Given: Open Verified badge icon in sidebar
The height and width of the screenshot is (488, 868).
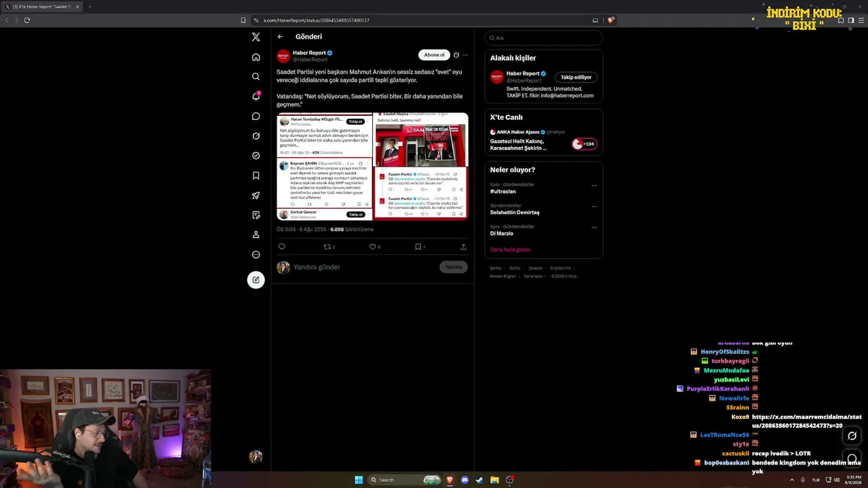Looking at the screenshot, I should click(256, 155).
